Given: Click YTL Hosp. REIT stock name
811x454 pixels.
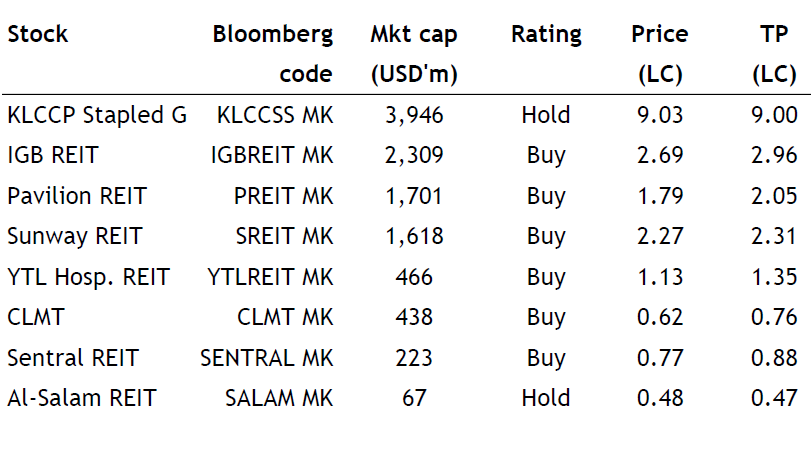Looking at the screenshot, I should click(88, 277).
